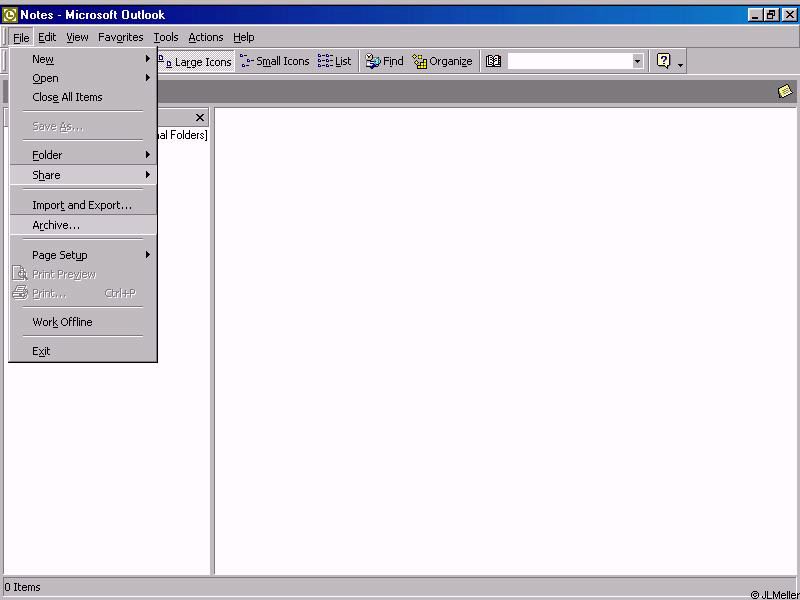Open the Tools menu
The width and height of the screenshot is (800, 600).
(x=166, y=37)
